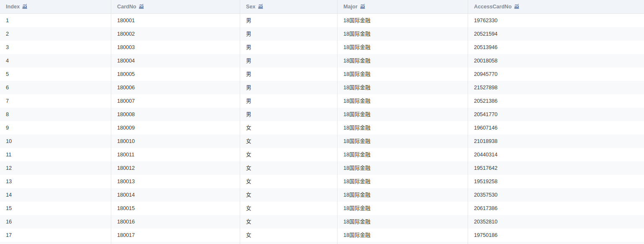The height and width of the screenshot is (244, 644).
Task: Click the Index column header label
Action: point(13,7)
